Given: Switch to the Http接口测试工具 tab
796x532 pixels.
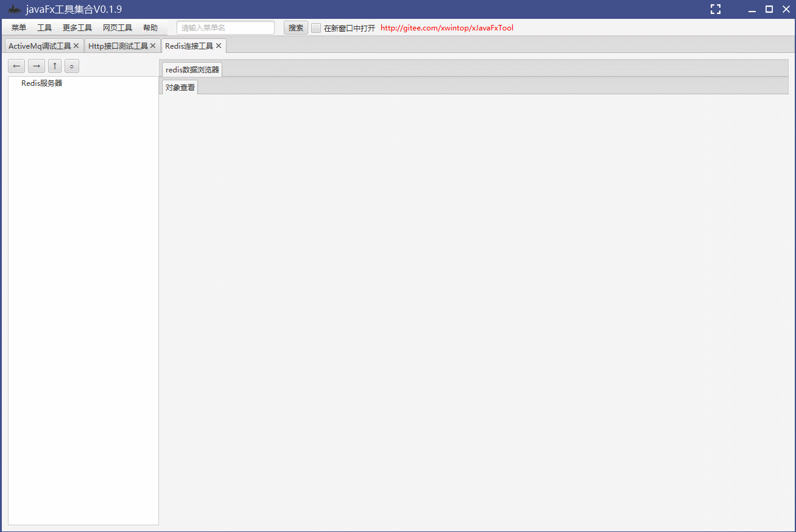Looking at the screenshot, I should (x=118, y=45).
